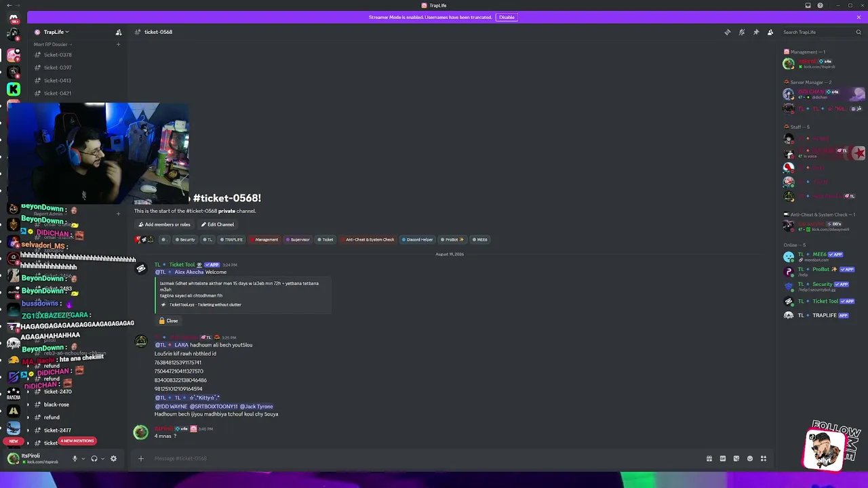Click the search magnifier icon
Viewport: 868px width, 488px height.
(x=859, y=32)
